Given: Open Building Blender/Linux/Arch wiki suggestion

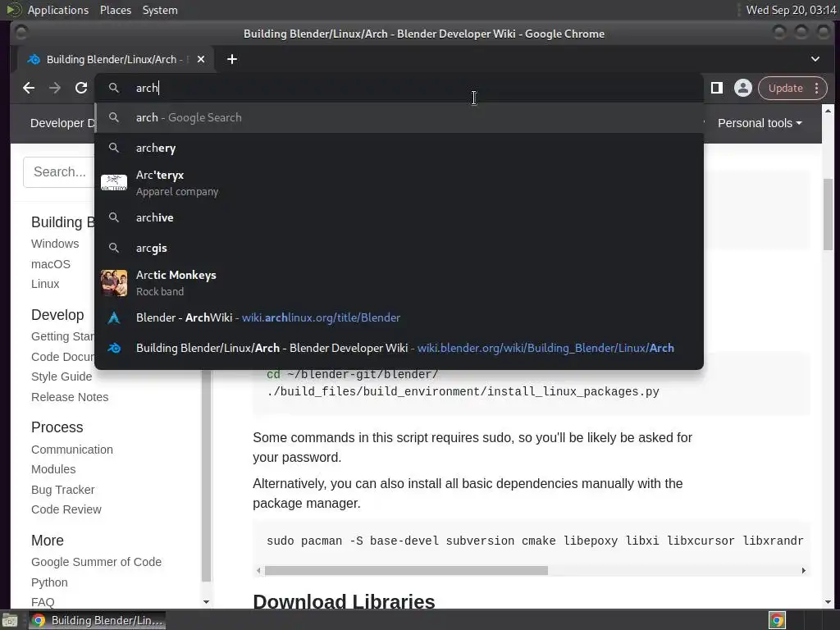Looking at the screenshot, I should (399, 348).
